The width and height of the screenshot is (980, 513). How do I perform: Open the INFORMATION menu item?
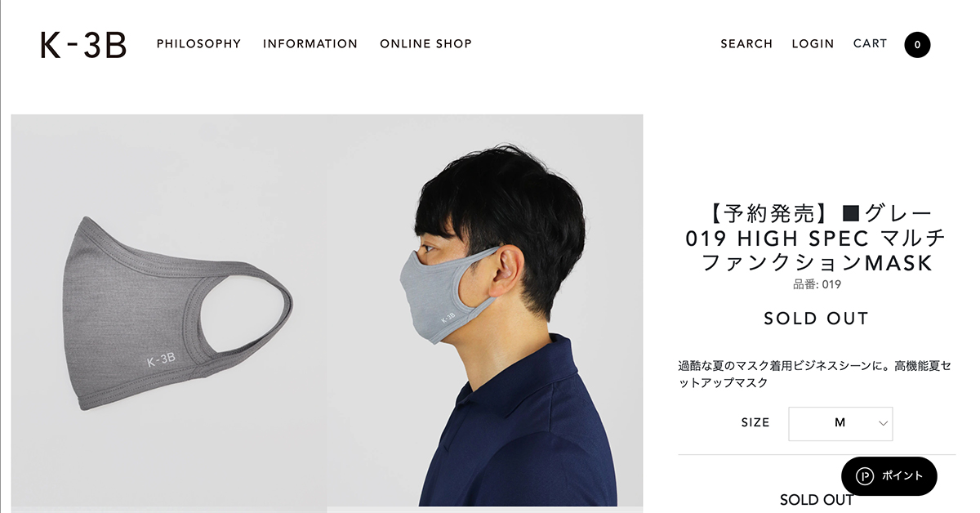point(310,44)
